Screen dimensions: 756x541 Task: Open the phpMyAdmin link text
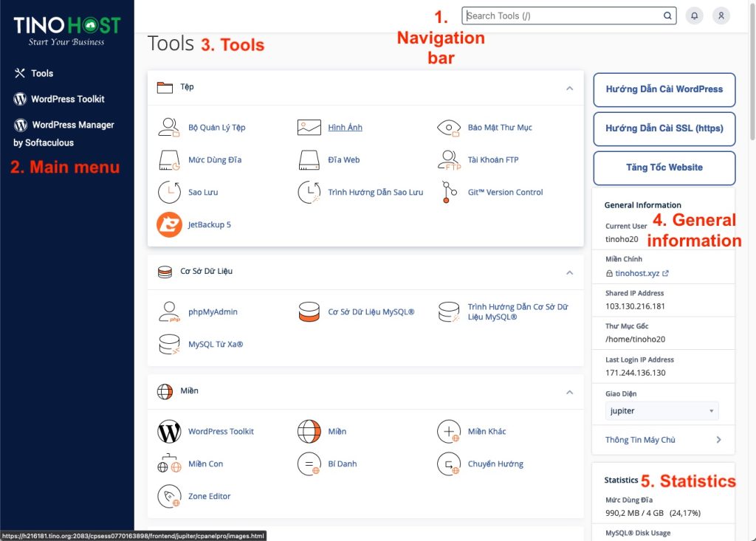tap(213, 312)
